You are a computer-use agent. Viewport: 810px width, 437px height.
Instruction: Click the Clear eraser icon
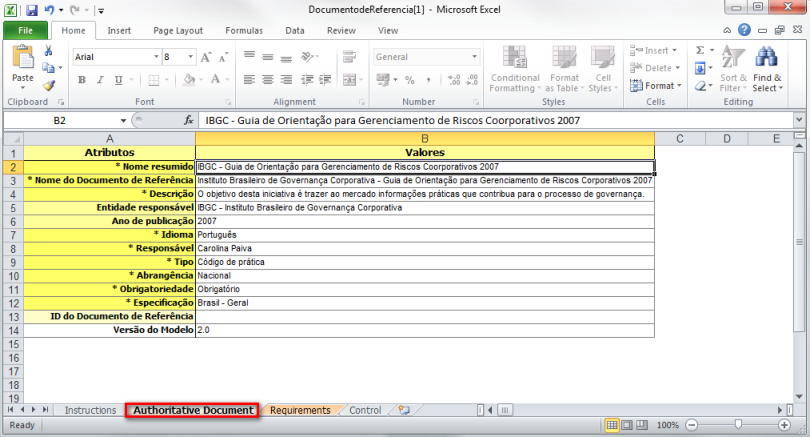click(x=700, y=86)
